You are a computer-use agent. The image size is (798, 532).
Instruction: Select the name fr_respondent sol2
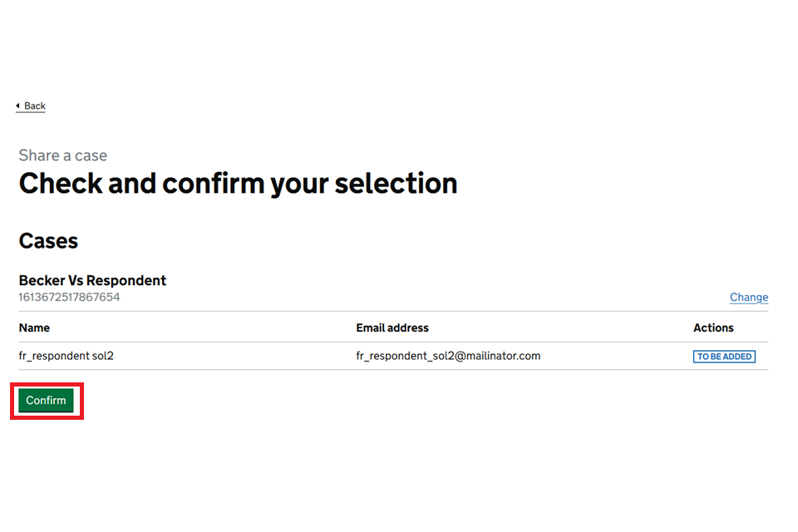coord(66,356)
